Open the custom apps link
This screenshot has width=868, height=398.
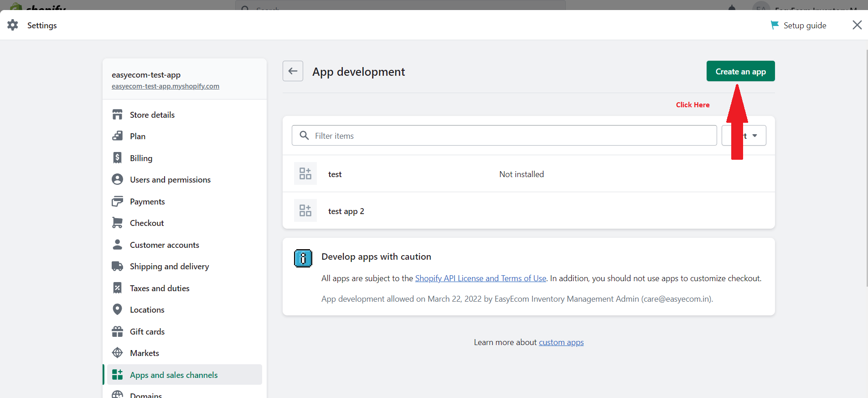[x=561, y=342]
